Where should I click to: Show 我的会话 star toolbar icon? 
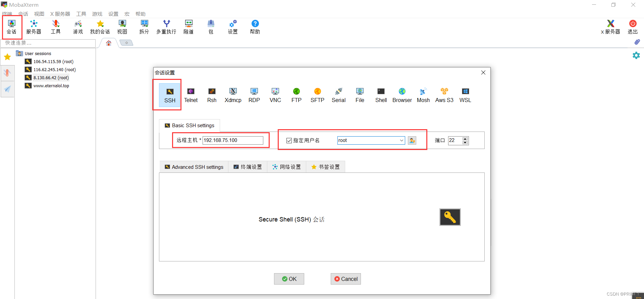click(100, 27)
